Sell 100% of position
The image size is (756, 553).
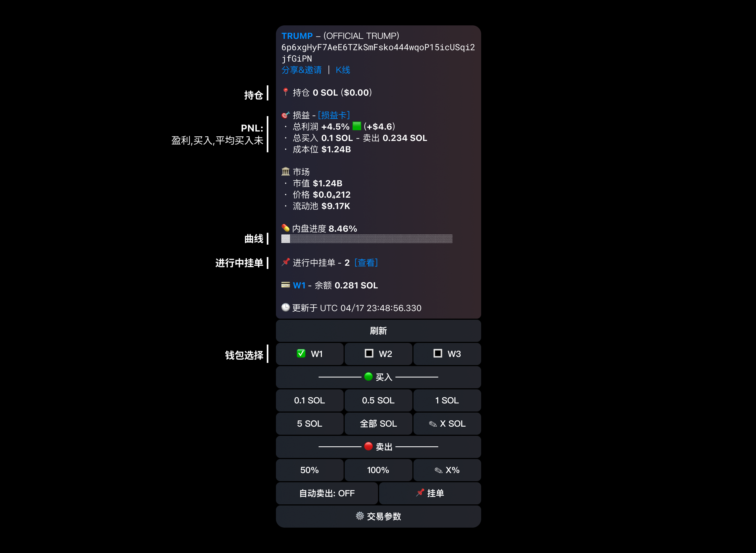click(x=378, y=470)
